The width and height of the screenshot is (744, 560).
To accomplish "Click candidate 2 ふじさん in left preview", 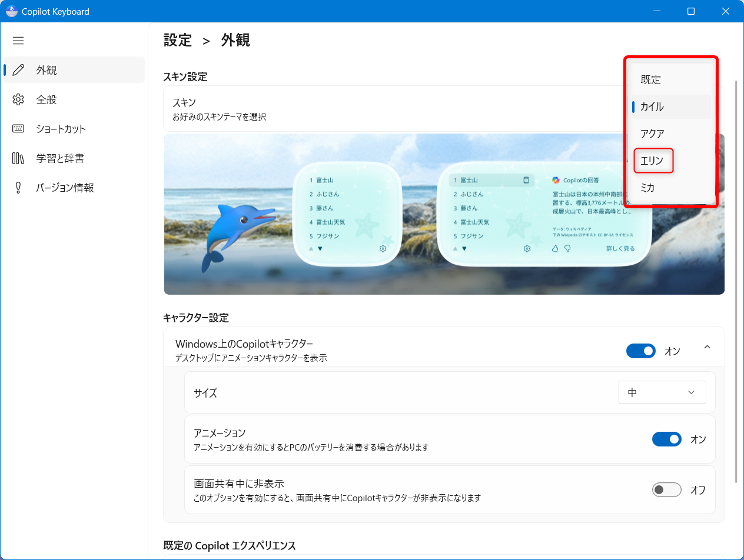I will (x=325, y=194).
